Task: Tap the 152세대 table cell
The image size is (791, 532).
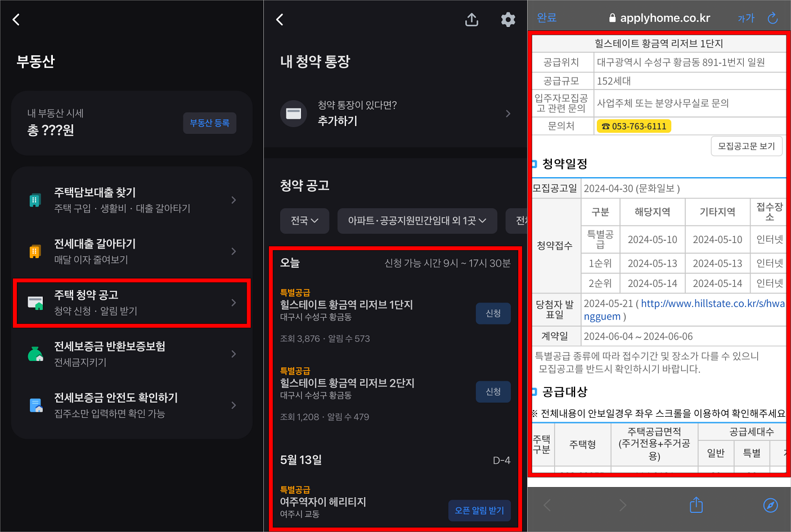Action: coord(690,81)
